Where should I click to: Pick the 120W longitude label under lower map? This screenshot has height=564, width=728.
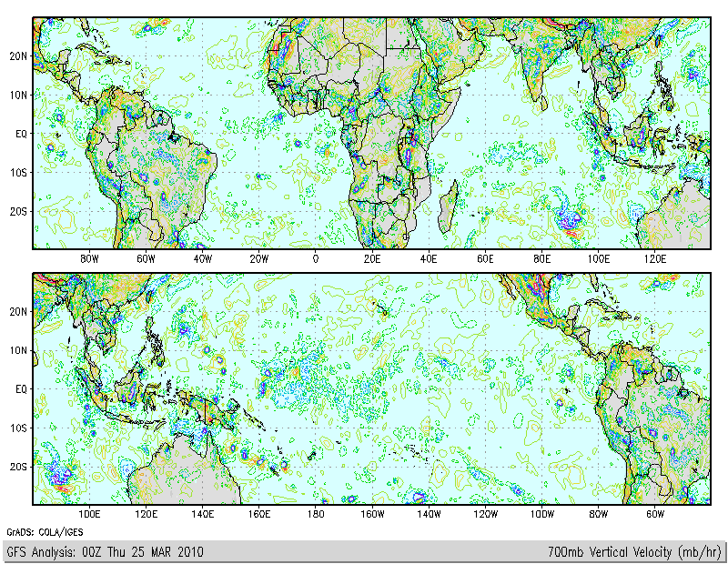485,514
